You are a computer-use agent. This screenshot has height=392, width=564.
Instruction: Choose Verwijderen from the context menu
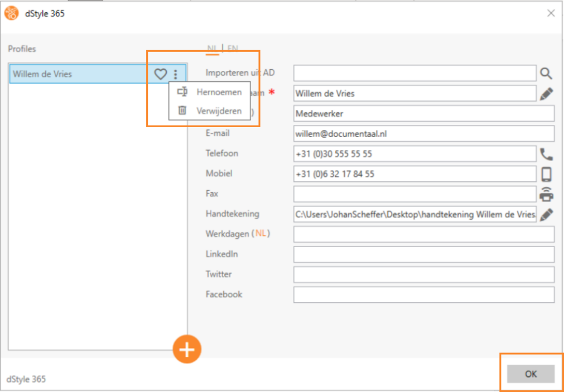click(x=219, y=111)
